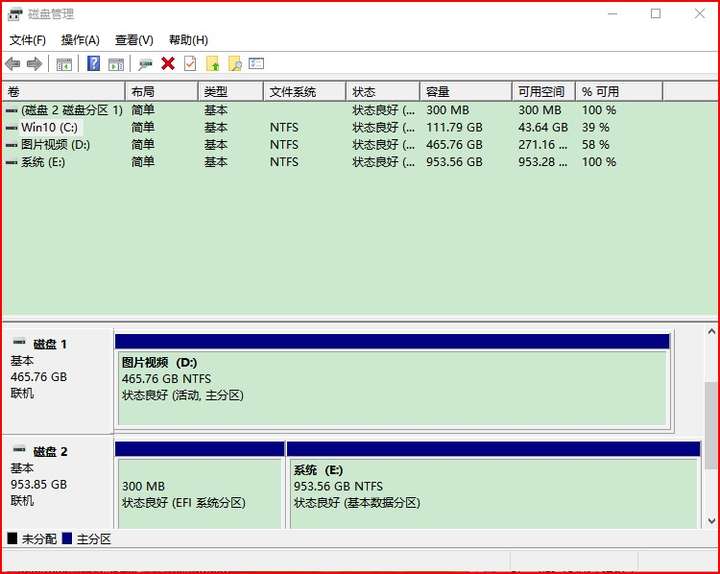Click the Forward arrow in toolbar

click(x=34, y=64)
